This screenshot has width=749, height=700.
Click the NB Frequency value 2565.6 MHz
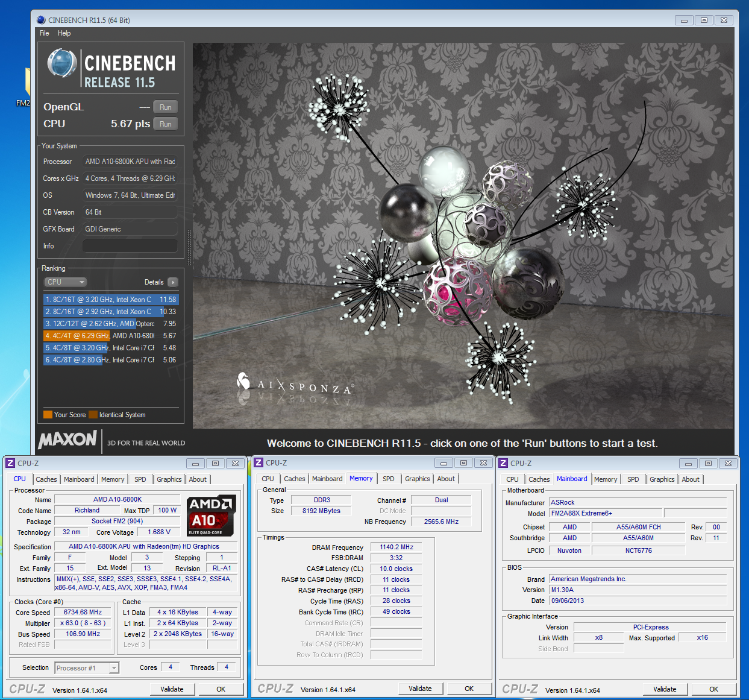(x=441, y=522)
